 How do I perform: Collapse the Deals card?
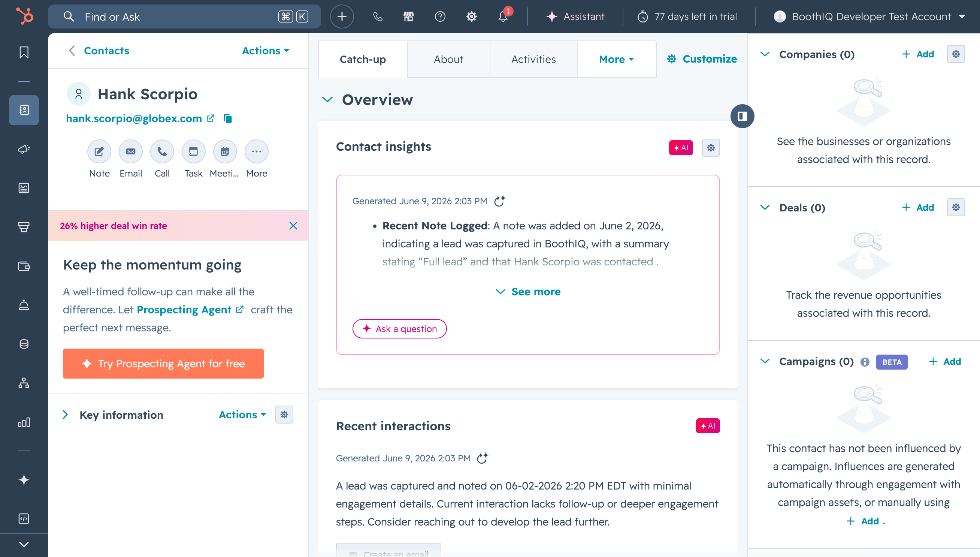click(765, 207)
